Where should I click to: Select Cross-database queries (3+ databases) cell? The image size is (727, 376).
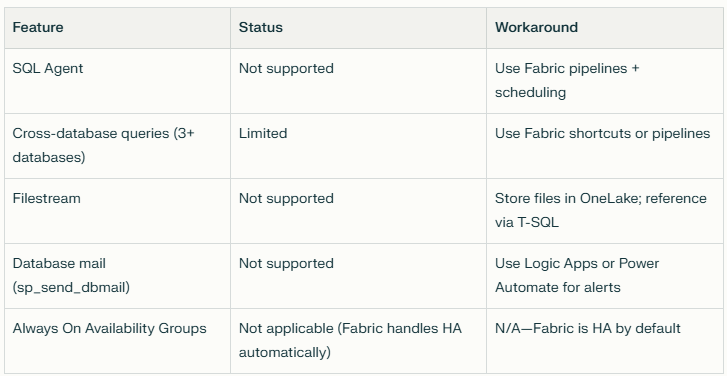117,146
